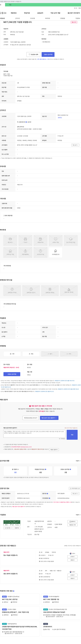Jump to the 복리후생 section tab
Viewport: 81px width, 644px height.
coord(48,18)
